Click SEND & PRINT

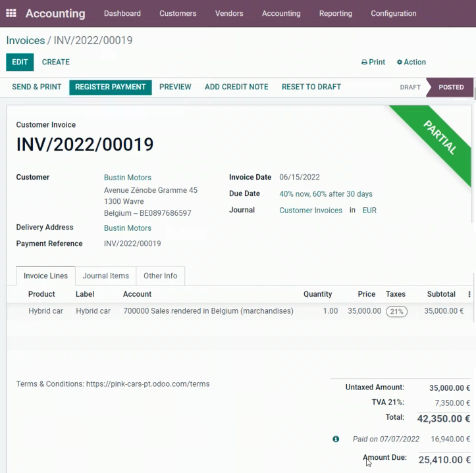(37, 87)
